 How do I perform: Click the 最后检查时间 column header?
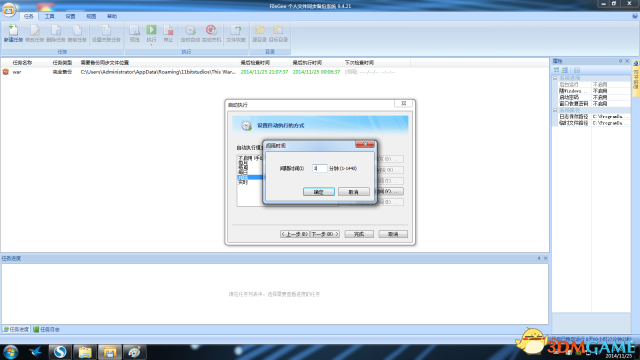pos(255,62)
